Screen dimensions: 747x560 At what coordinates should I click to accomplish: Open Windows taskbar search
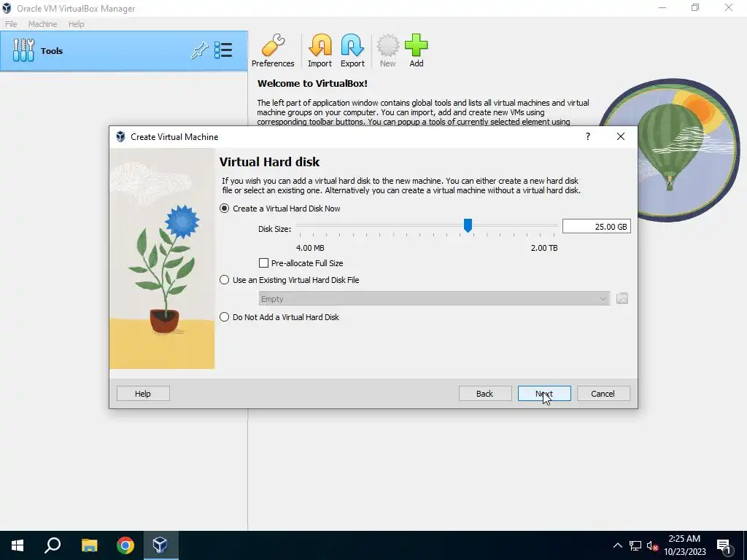[53, 545]
